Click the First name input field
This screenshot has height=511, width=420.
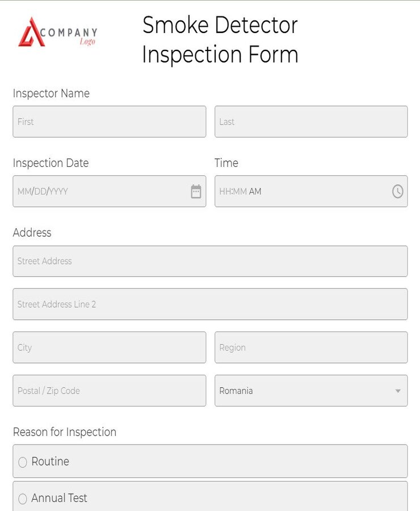pos(109,122)
